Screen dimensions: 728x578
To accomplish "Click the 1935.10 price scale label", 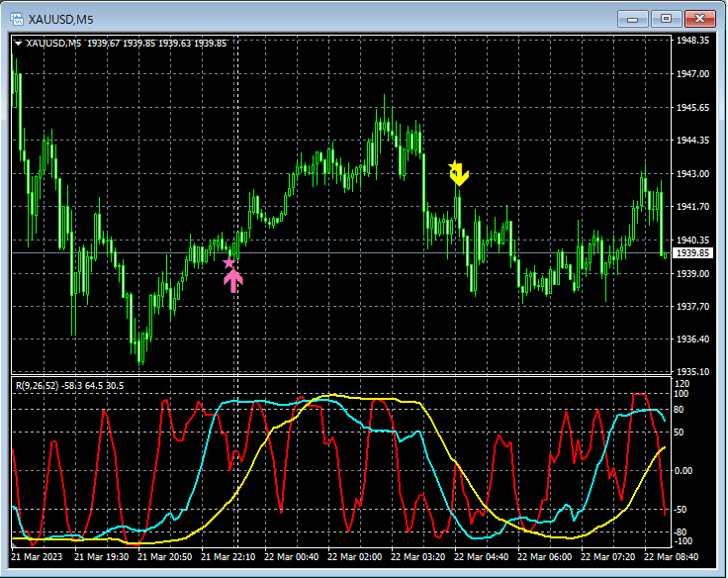I will [x=692, y=372].
